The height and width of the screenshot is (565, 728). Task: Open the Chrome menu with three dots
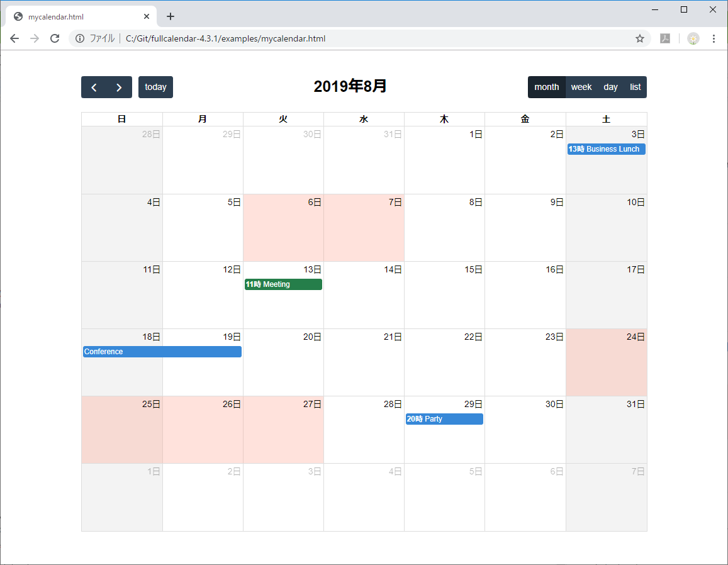(714, 38)
